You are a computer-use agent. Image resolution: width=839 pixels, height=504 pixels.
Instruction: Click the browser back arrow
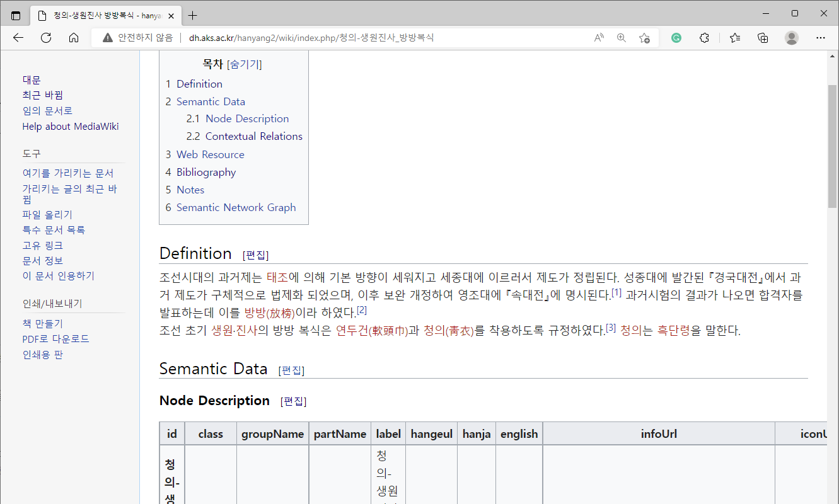point(18,38)
